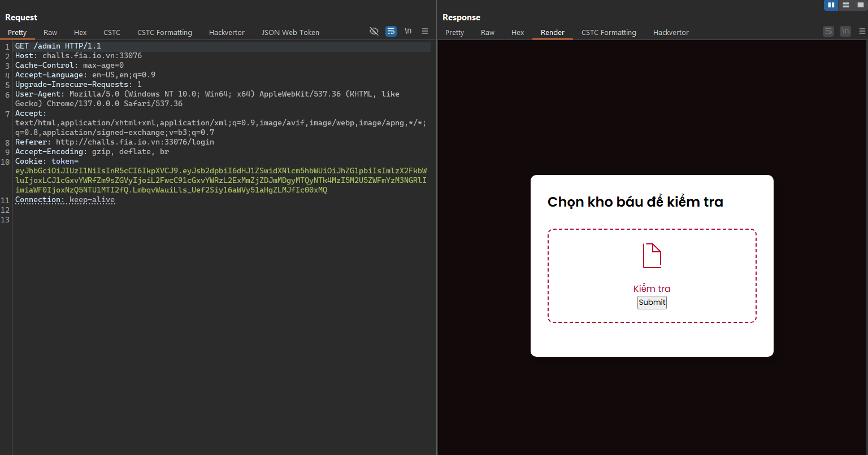Switch to Response Pretty tab
868x455 pixels.
click(454, 32)
